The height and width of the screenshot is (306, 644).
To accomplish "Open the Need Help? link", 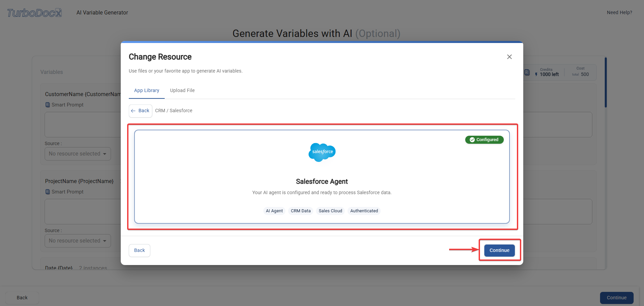I will pyautogui.click(x=619, y=13).
